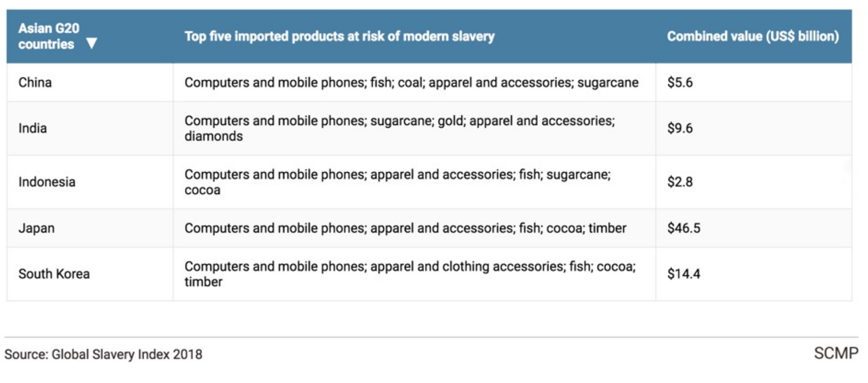Click the Top five imported products header
The height and width of the screenshot is (383, 868).
tap(339, 36)
